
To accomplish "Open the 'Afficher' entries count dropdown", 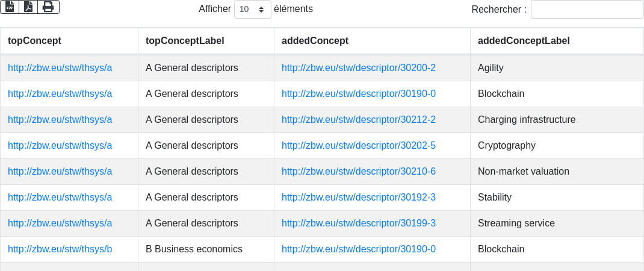I will pos(252,10).
